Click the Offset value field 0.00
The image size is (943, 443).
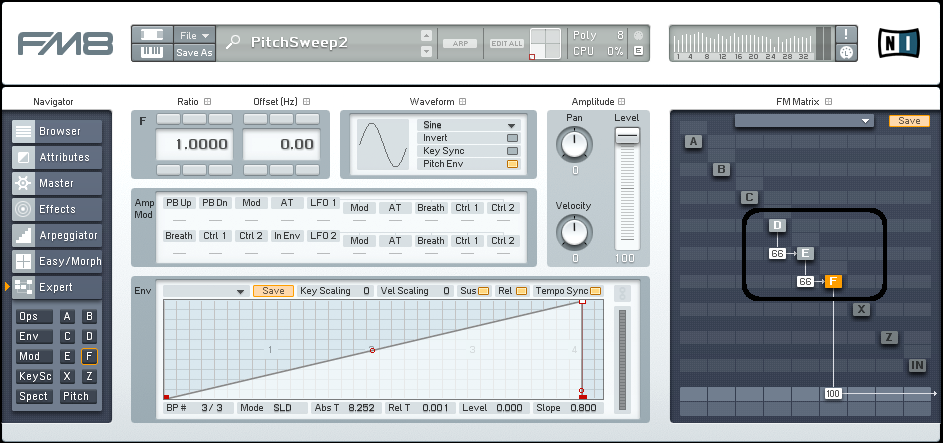(281, 144)
